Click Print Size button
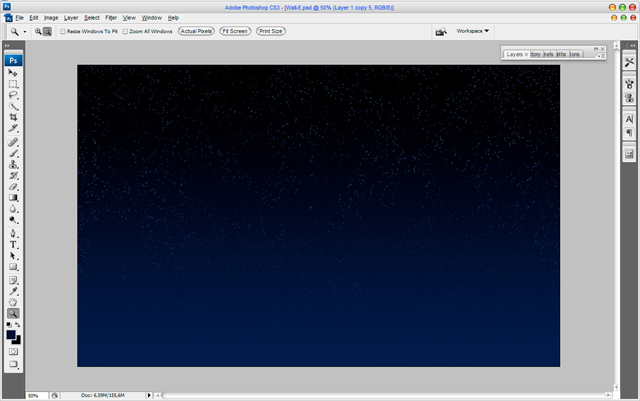 pos(271,31)
